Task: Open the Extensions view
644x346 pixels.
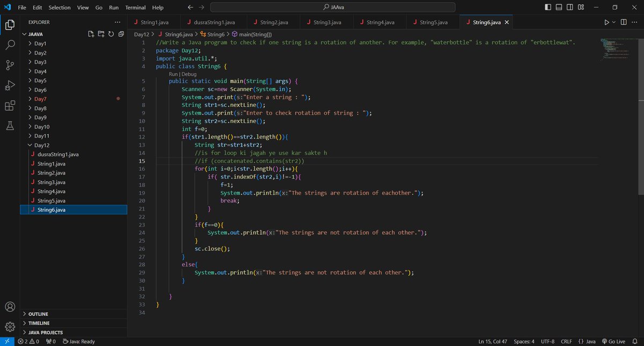Action: click(x=10, y=105)
